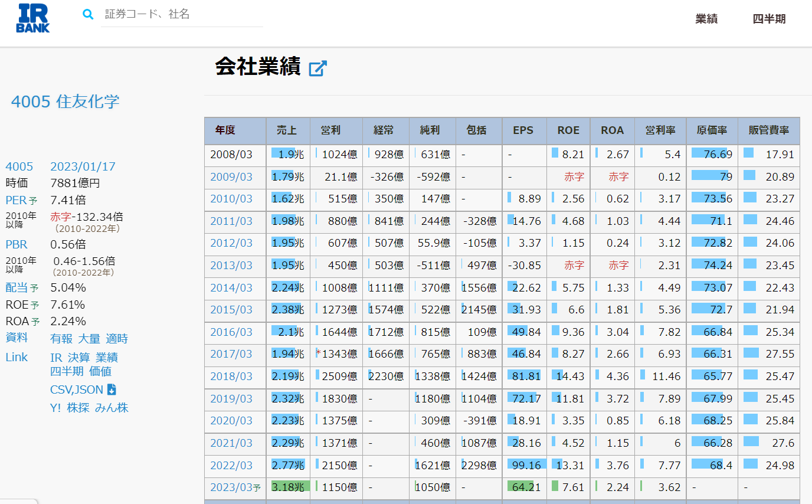The width and height of the screenshot is (812, 504).
Task: Open the 有報 document link
Action: (61, 339)
